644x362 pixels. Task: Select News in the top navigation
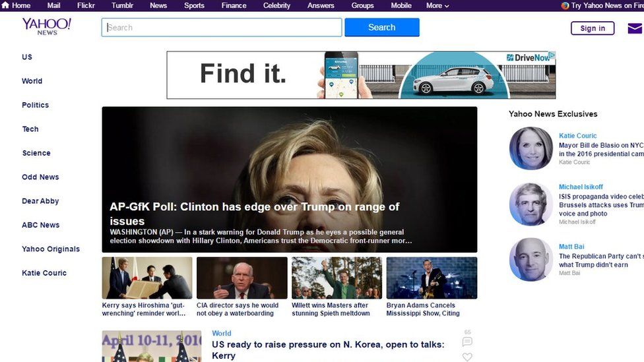[158, 6]
